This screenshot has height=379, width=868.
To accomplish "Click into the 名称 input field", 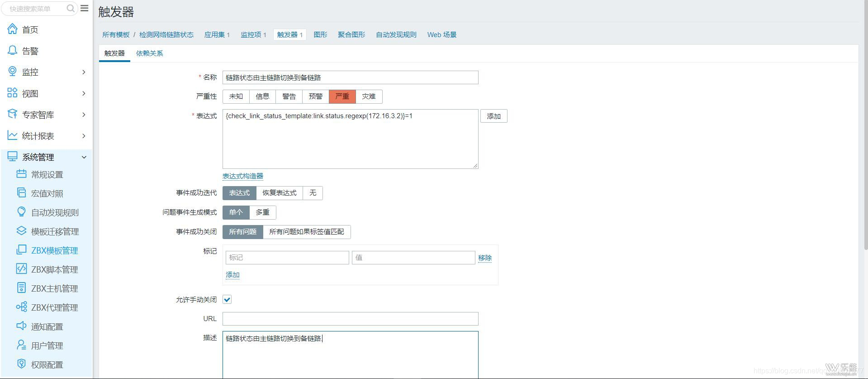I will point(350,77).
